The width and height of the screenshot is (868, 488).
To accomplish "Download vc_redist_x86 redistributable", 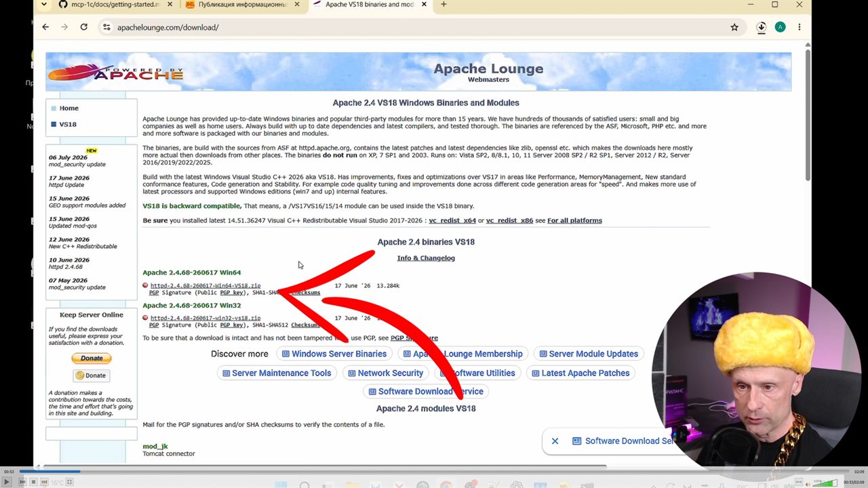I will [509, 220].
